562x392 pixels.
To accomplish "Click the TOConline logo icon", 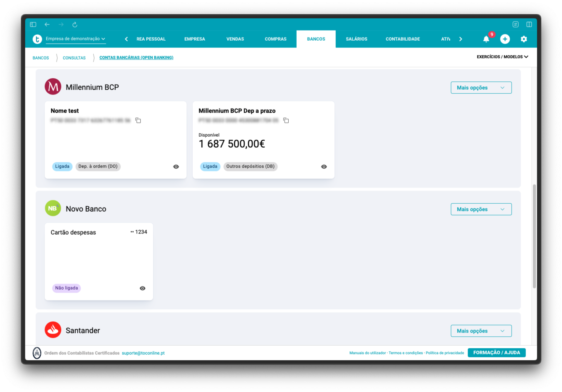I will (x=37, y=39).
